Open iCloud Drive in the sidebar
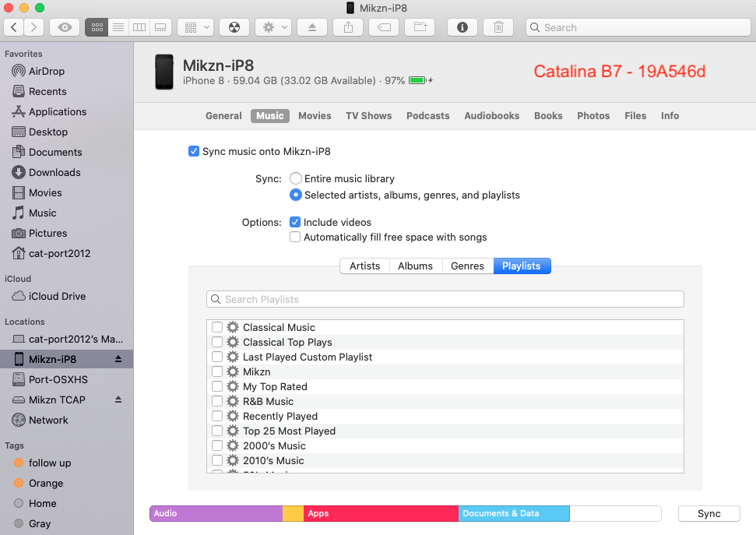This screenshot has width=756, height=535. (x=57, y=297)
